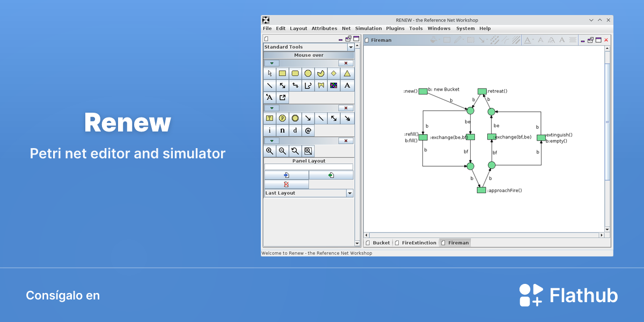The height and width of the screenshot is (322, 644).
Task: Select the Diamond shape tool
Action: pos(334,73)
